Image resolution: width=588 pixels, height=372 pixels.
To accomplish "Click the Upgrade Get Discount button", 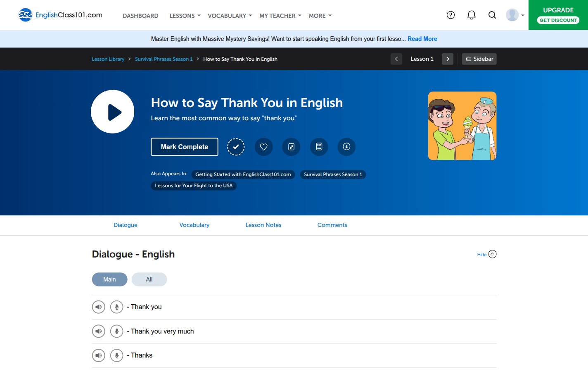I will click(x=558, y=15).
